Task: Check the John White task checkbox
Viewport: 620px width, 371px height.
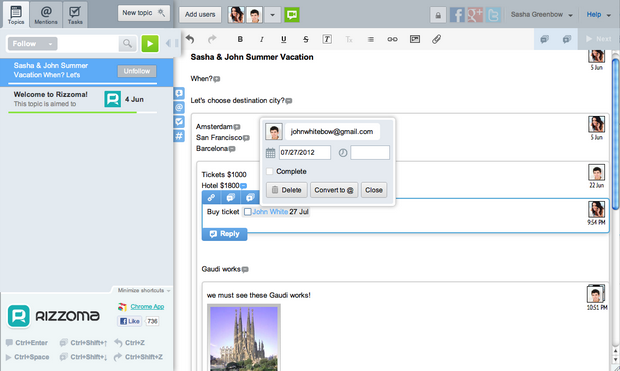Action: (x=248, y=212)
